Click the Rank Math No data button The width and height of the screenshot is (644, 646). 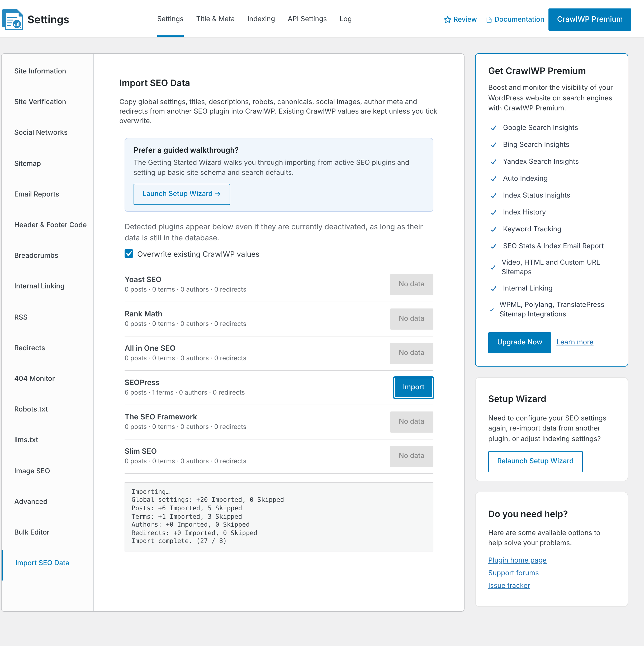411,319
